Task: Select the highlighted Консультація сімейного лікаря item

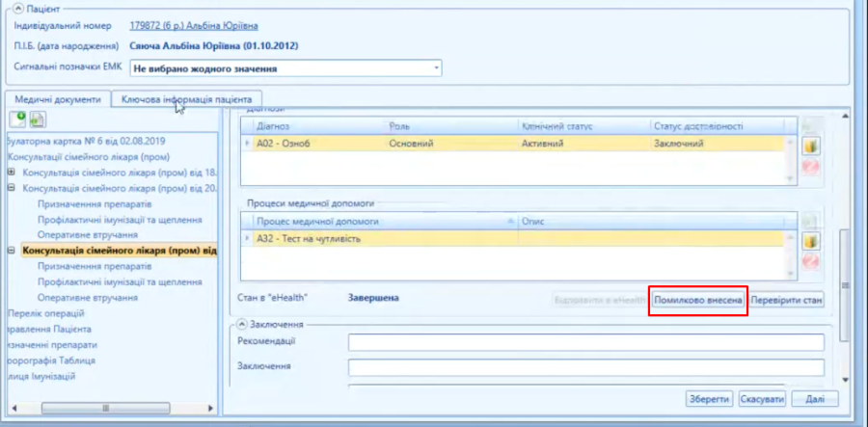Action: (x=120, y=251)
